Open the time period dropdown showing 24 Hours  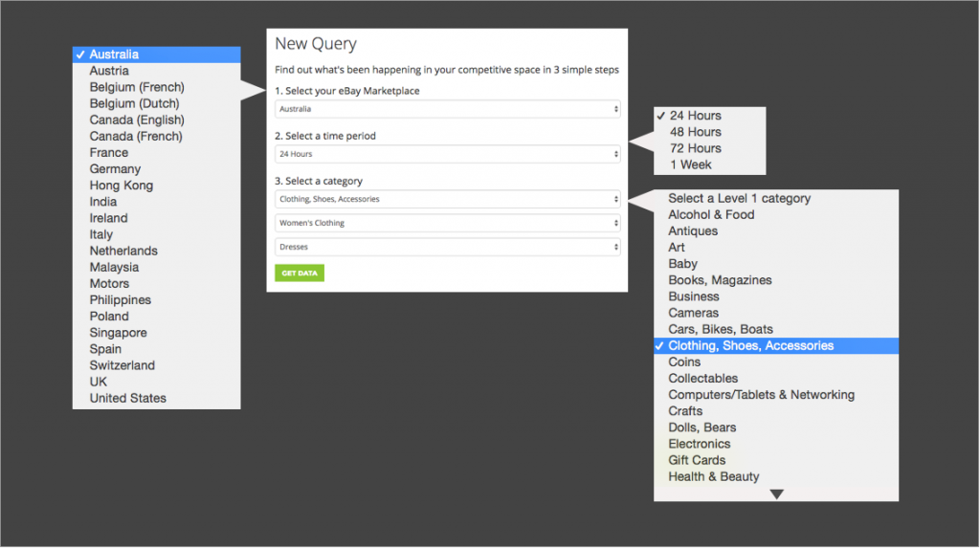tap(448, 154)
